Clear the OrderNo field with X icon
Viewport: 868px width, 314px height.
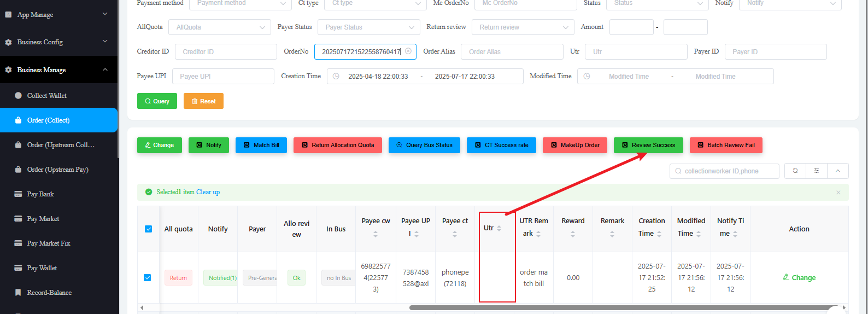408,51
